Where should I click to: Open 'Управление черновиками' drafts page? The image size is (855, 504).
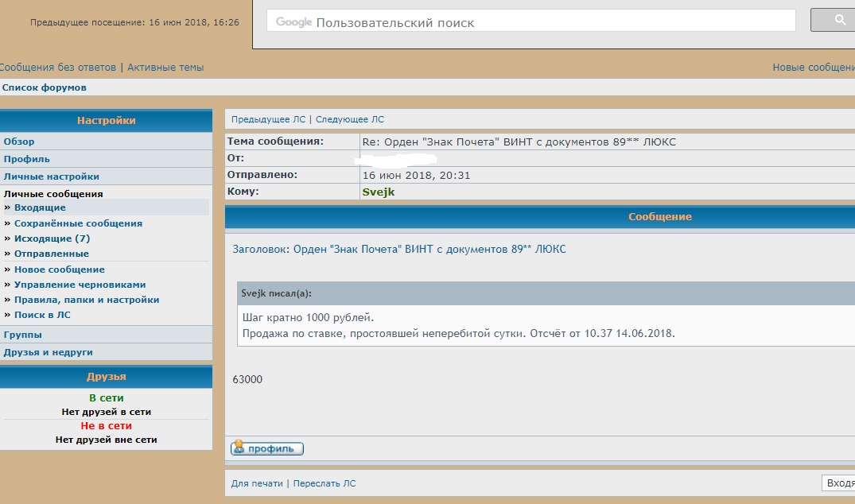coord(80,285)
